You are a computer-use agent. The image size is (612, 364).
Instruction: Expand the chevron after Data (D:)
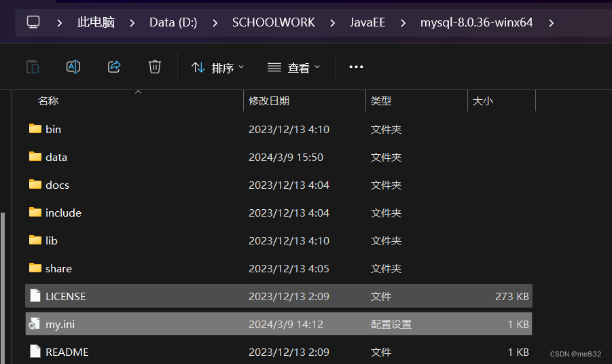215,23
